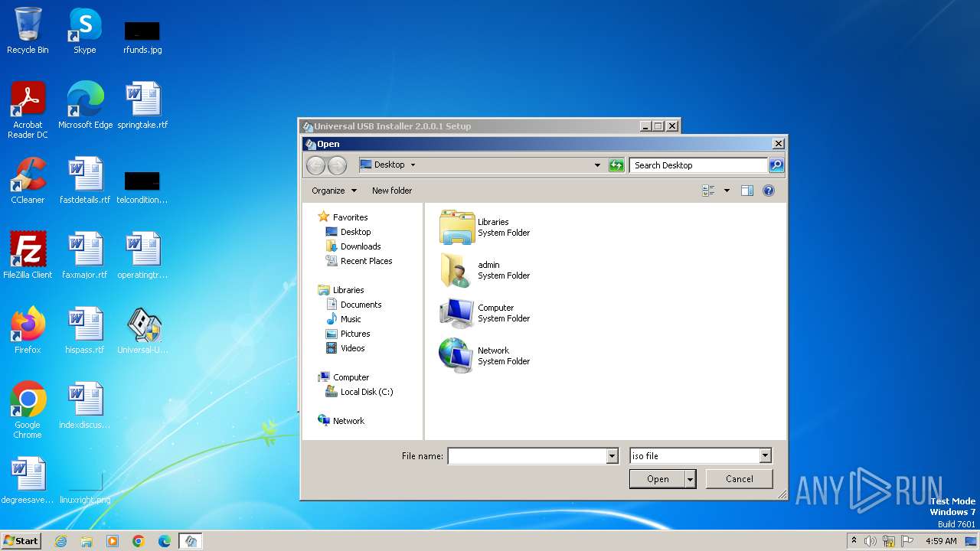980x551 pixels.
Task: Launch CCleaner from desktop
Action: [x=28, y=181]
